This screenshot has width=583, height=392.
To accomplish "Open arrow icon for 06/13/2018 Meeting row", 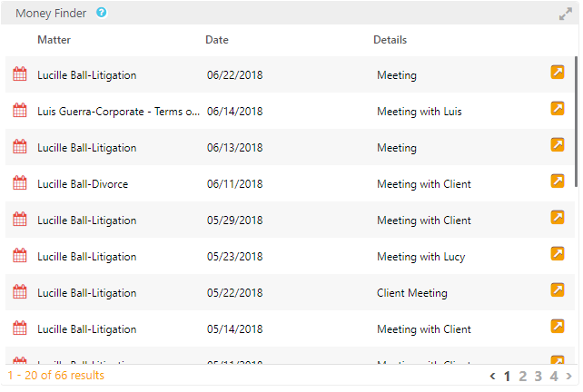I will [558, 144].
